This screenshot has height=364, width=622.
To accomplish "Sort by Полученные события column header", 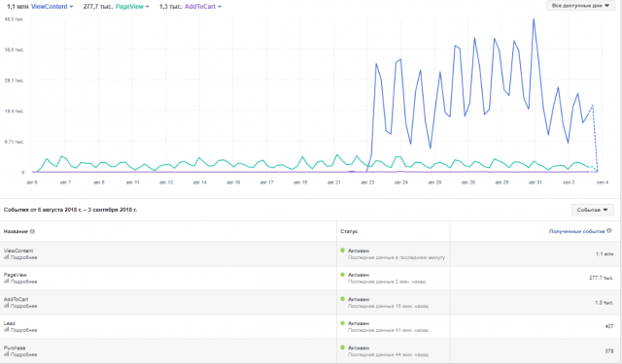I will pyautogui.click(x=576, y=231).
